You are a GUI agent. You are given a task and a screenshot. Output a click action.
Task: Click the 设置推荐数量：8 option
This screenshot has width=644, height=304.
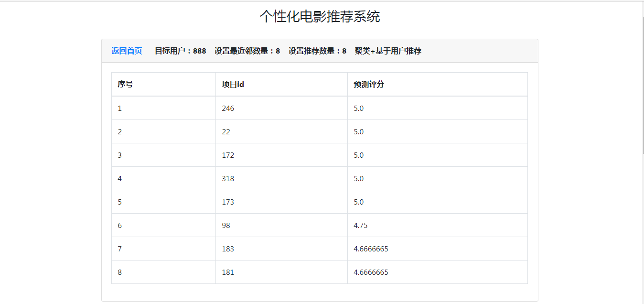[x=317, y=51]
